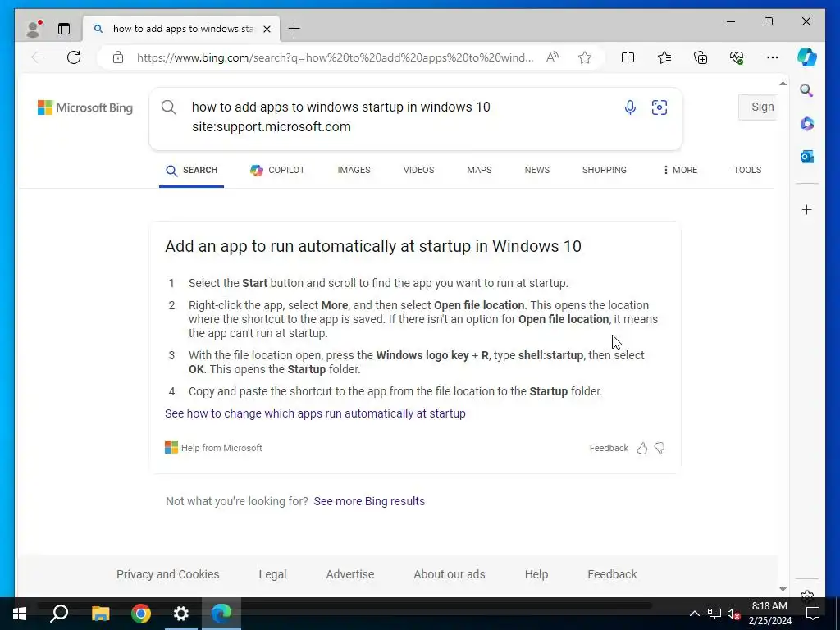This screenshot has width=840, height=630.
Task: Open the tab actions menu icon
Action: 64,29
